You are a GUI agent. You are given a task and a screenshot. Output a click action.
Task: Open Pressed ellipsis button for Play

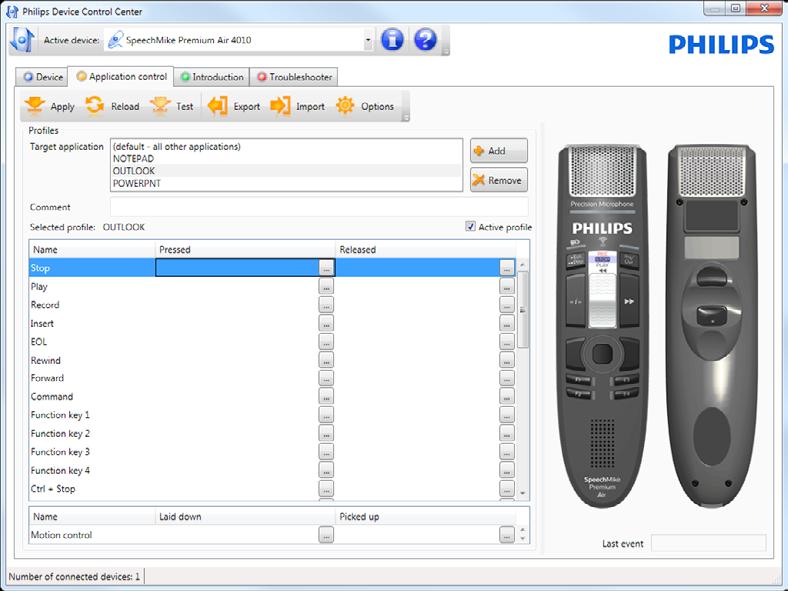pos(326,286)
